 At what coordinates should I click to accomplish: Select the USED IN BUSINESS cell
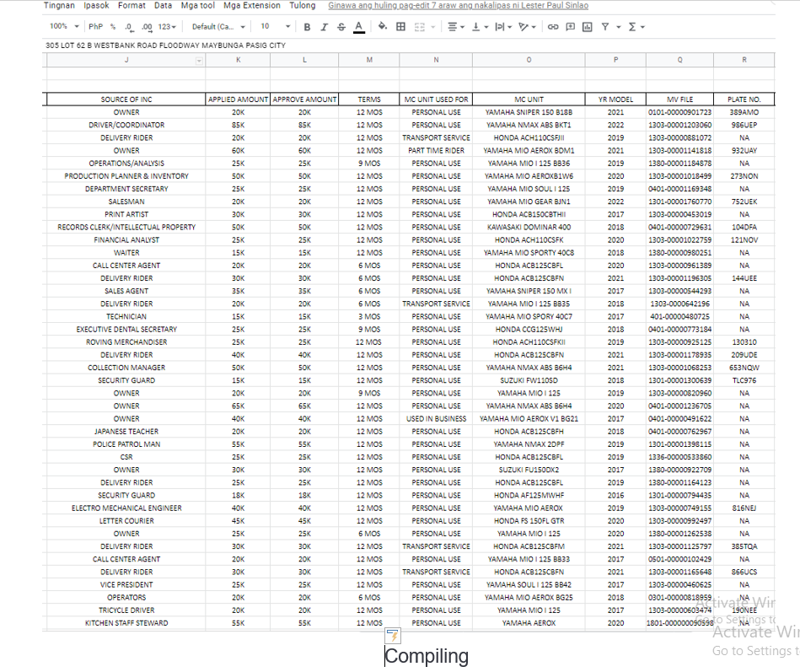click(x=436, y=419)
